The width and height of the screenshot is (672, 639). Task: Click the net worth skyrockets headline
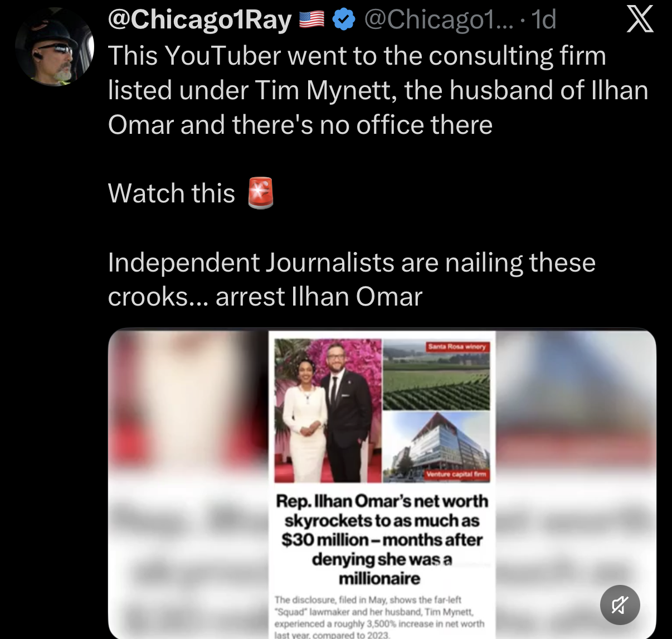click(x=382, y=539)
